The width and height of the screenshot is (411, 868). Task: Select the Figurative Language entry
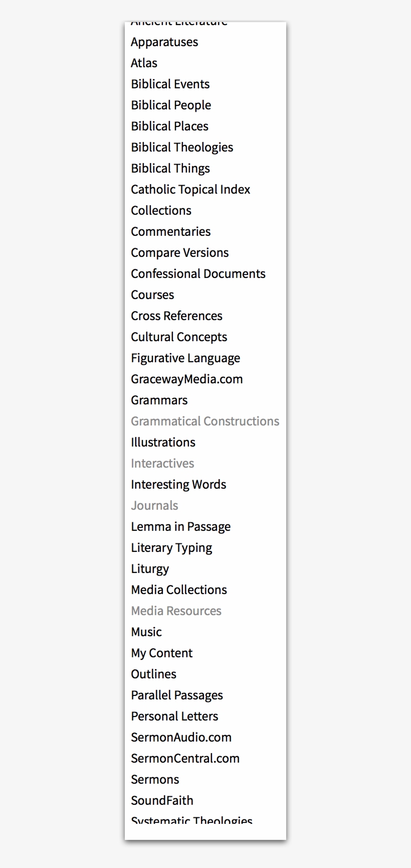click(185, 358)
